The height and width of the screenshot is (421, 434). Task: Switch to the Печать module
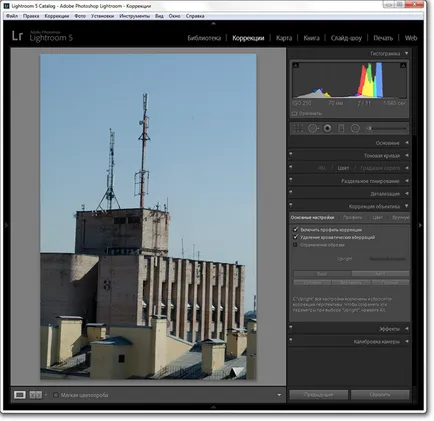tap(383, 38)
